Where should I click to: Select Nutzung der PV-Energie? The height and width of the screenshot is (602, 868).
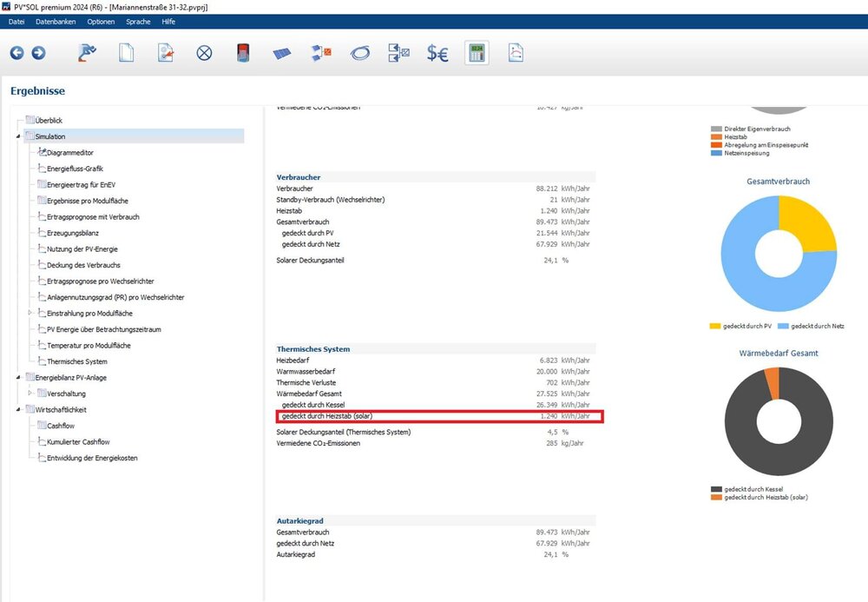pyautogui.click(x=82, y=248)
